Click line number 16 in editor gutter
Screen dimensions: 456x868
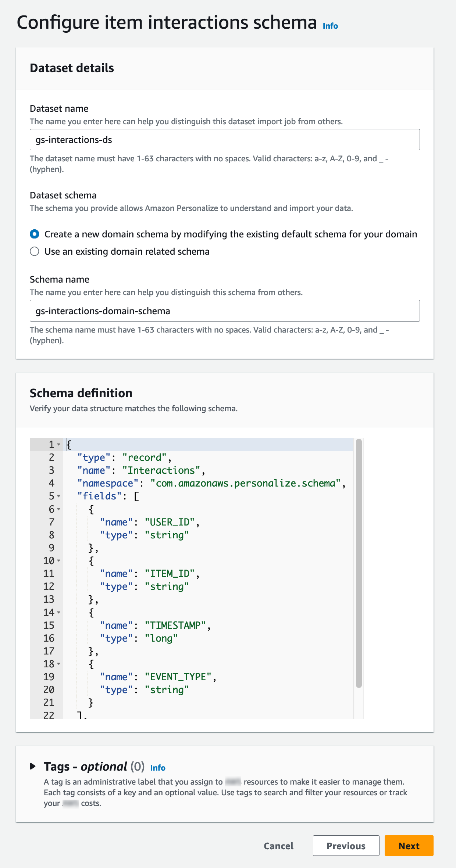click(x=49, y=638)
